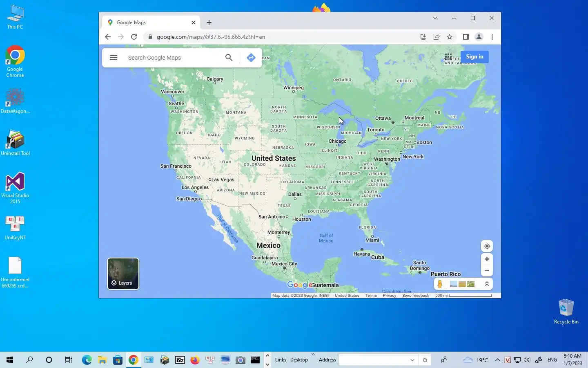Click the Sign in button
Image resolution: width=588 pixels, height=368 pixels.
(x=474, y=57)
